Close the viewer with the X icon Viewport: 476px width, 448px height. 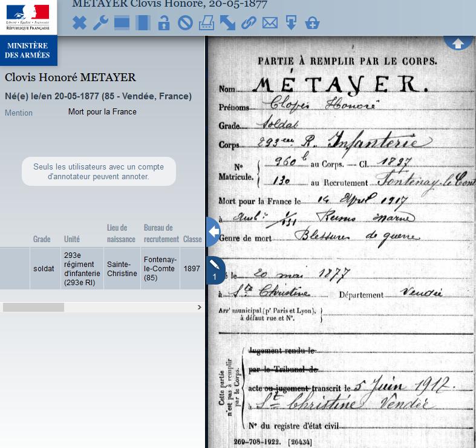point(79,23)
